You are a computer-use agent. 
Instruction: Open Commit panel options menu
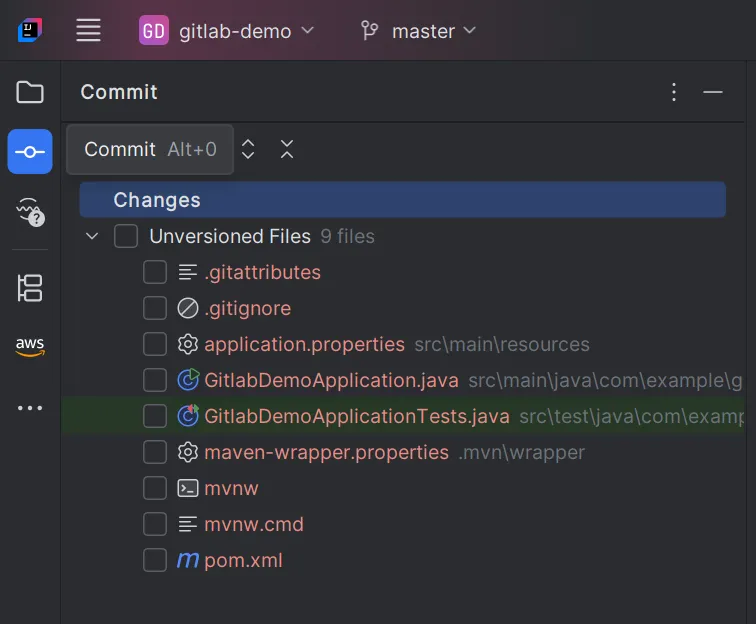674,92
